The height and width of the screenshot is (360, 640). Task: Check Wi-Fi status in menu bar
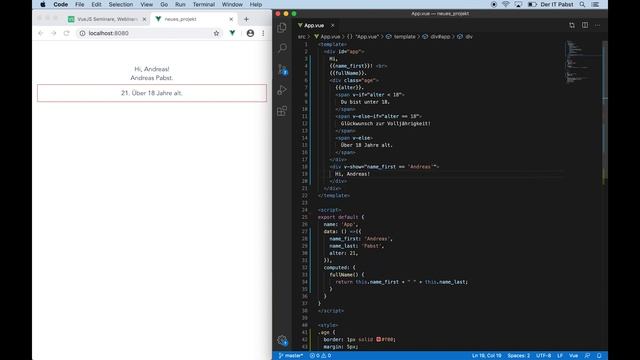click(x=506, y=4)
